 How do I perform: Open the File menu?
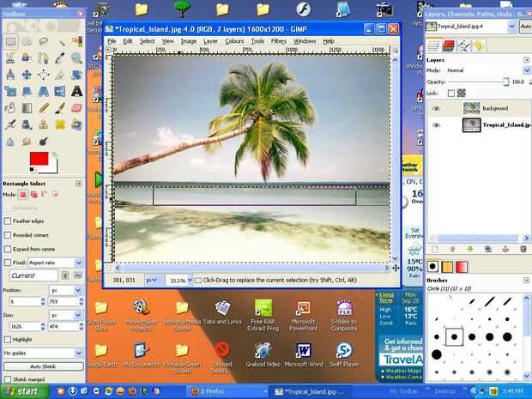tap(112, 41)
